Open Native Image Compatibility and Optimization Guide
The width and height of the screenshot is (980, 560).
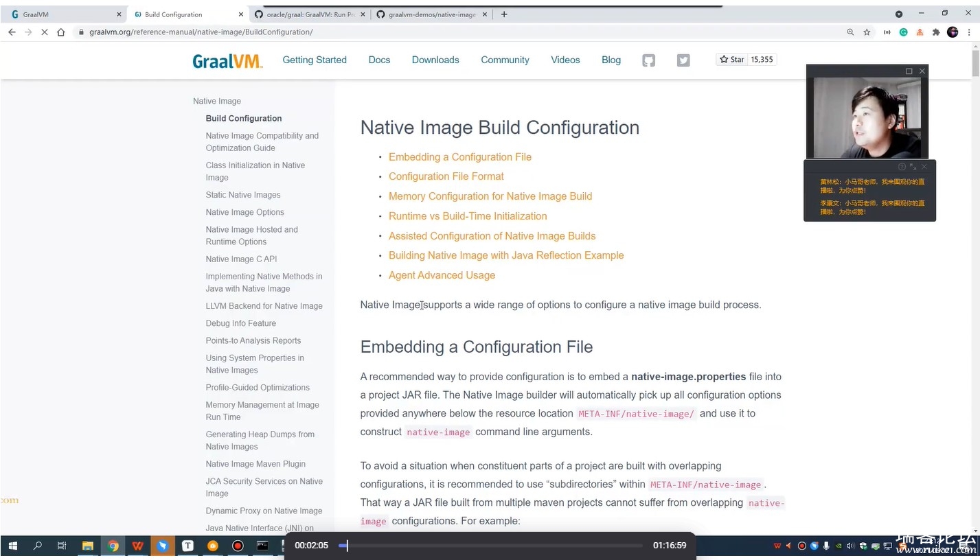tap(262, 142)
